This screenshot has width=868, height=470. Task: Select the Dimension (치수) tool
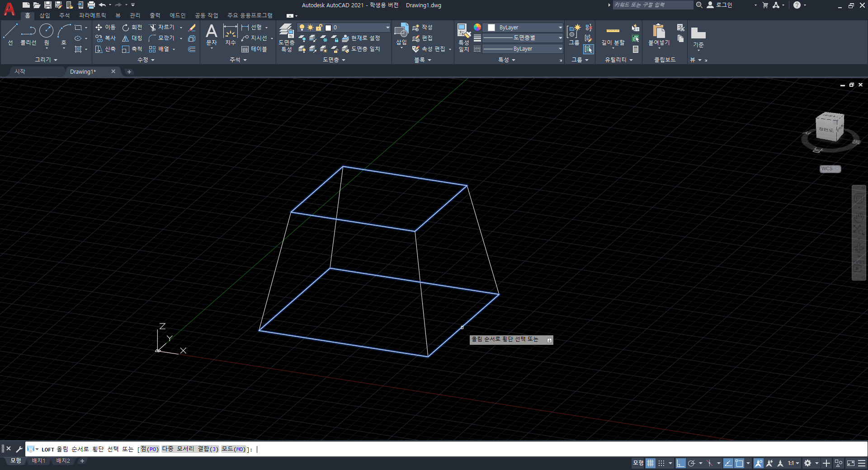(x=231, y=35)
